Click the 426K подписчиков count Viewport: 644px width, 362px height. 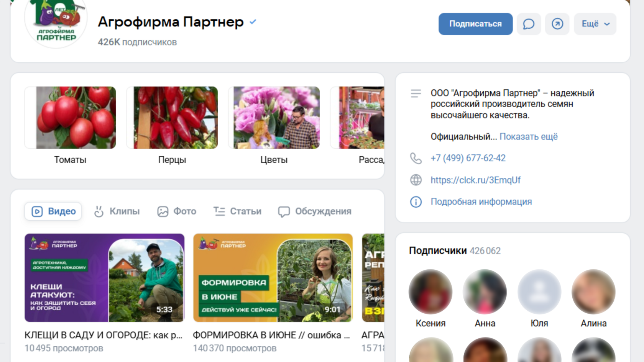[x=137, y=42]
